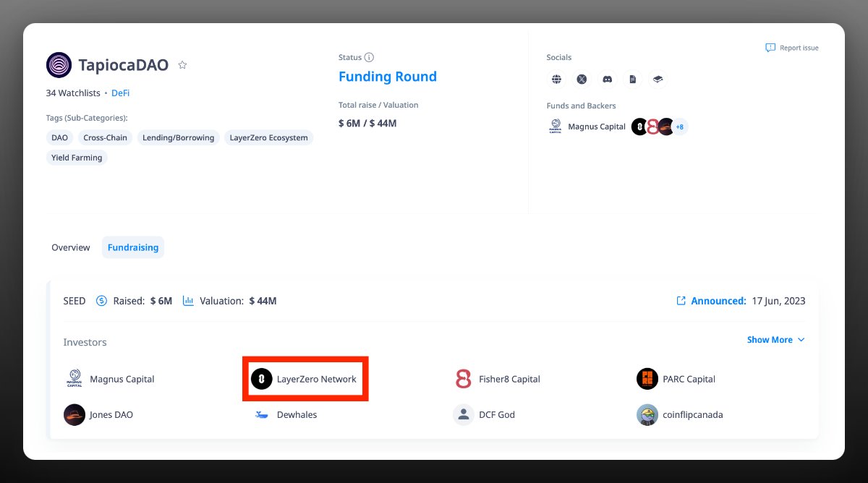Select the Yield Farming tag
Viewport: 868px width, 483px height.
[77, 157]
